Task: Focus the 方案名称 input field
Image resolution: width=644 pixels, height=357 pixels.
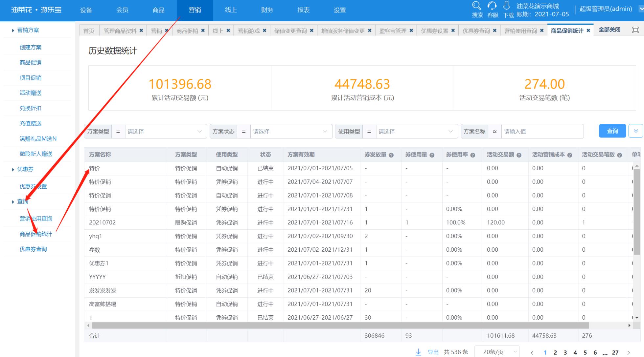Action: coord(542,131)
